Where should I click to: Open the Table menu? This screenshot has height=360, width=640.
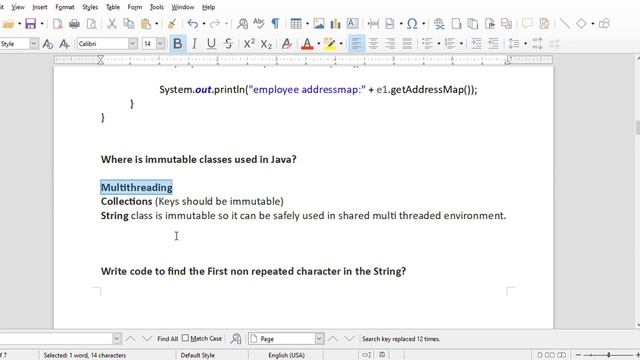113,7
